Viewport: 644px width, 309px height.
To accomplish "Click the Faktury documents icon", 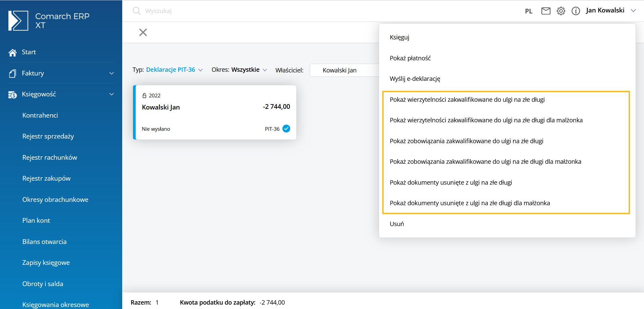I will coord(13,73).
